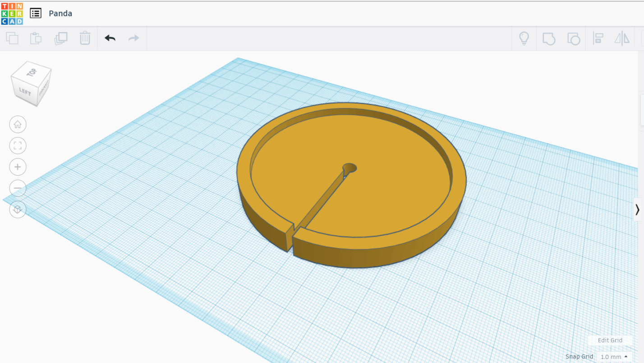Screen dimensions: 644x363
Task: Click the Delete trash can icon
Action: click(x=85, y=38)
